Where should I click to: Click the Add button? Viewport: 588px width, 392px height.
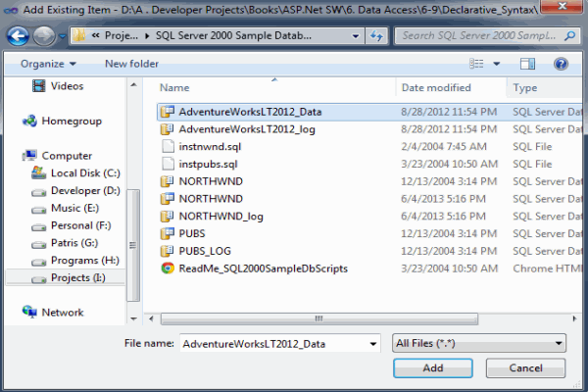pos(433,368)
